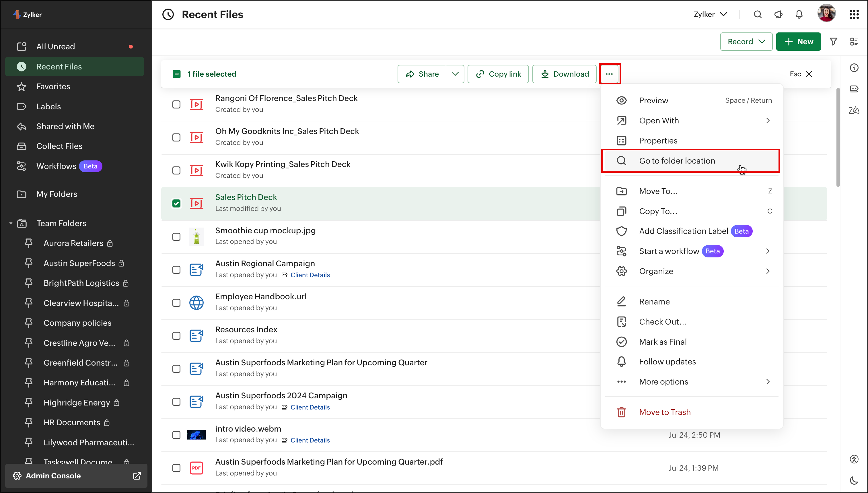Select Move to Trash menu entry
This screenshot has width=868, height=493.
click(x=665, y=412)
